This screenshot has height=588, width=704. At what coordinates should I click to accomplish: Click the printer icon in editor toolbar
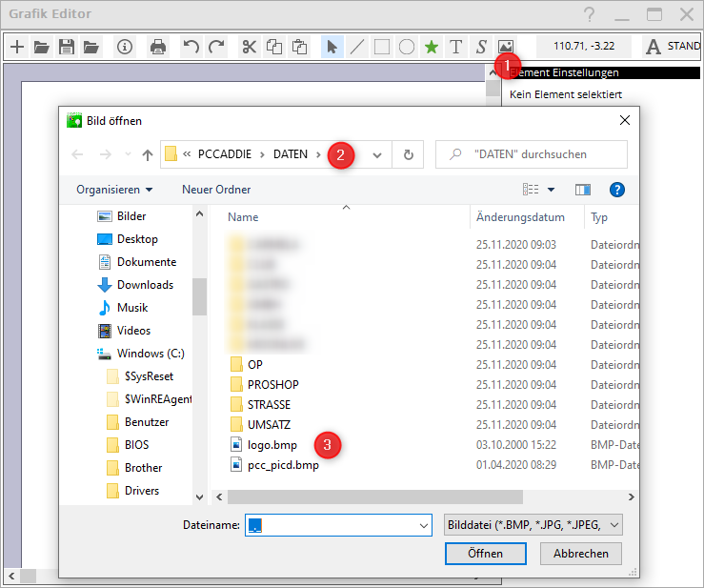click(x=158, y=47)
